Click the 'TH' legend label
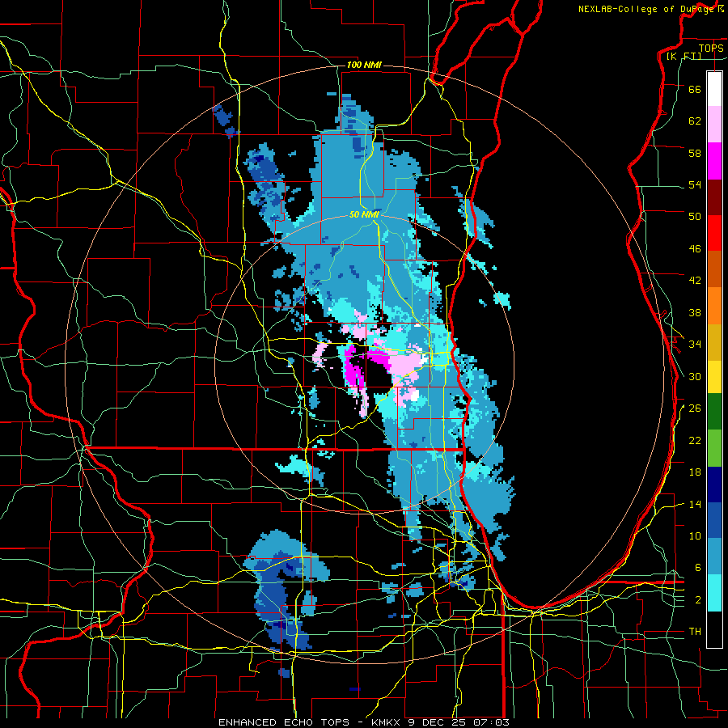Screen dimensions: 728x728 coord(695,632)
